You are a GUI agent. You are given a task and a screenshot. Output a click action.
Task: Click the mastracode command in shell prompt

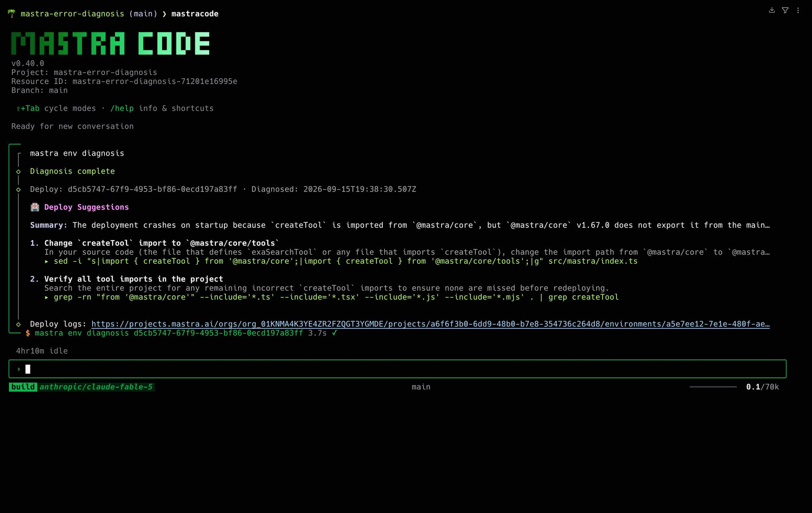coord(195,14)
